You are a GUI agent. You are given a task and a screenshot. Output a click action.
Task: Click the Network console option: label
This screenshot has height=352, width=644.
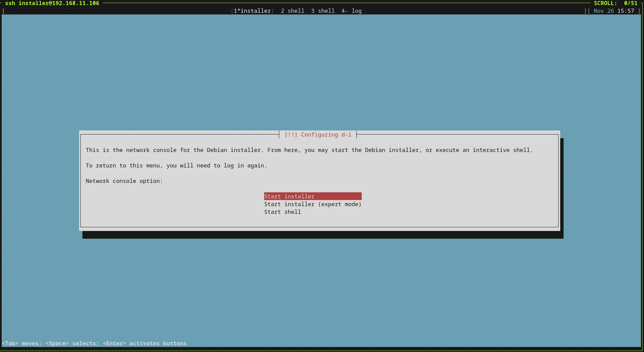(124, 181)
